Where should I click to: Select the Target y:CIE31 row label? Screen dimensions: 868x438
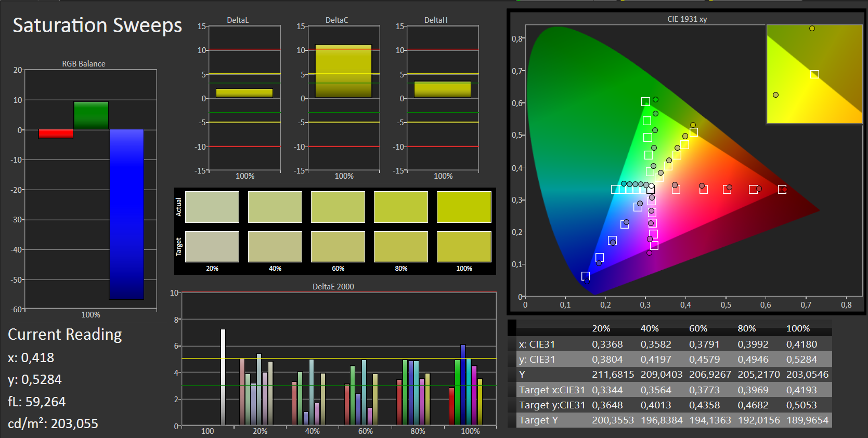(552, 405)
